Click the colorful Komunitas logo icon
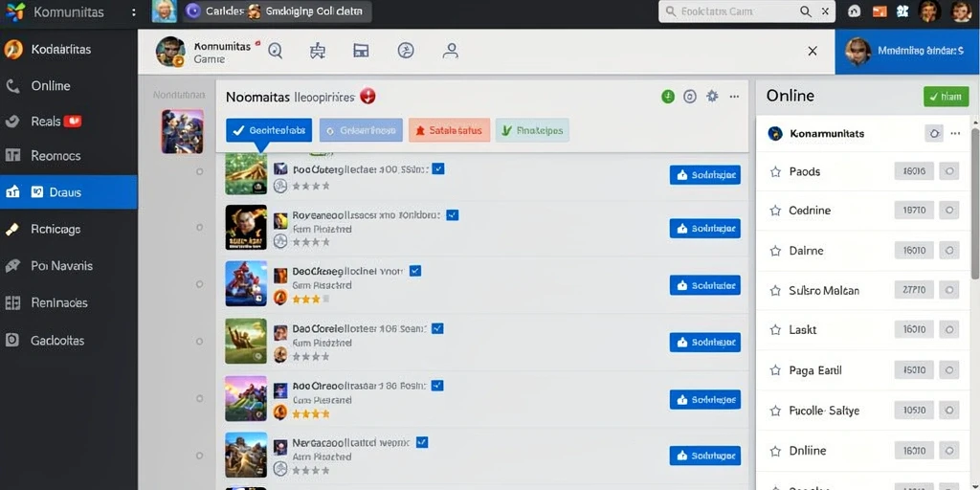Viewport: 980px width, 490px height. pos(15,11)
